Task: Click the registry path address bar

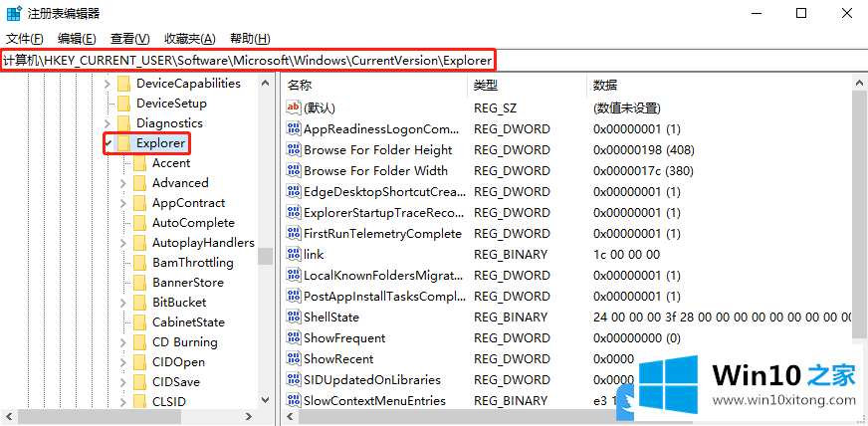Action: (x=434, y=61)
